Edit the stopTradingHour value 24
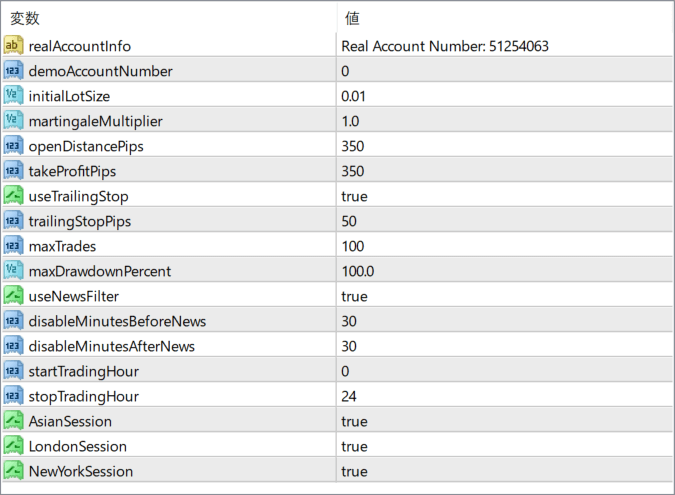Screen dimensions: 675x495 (349, 396)
